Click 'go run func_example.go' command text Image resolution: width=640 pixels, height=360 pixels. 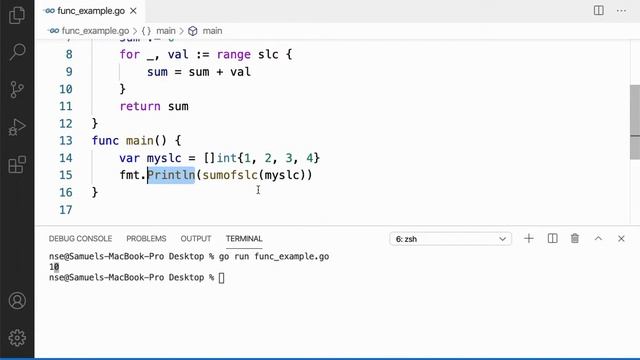tap(274, 257)
